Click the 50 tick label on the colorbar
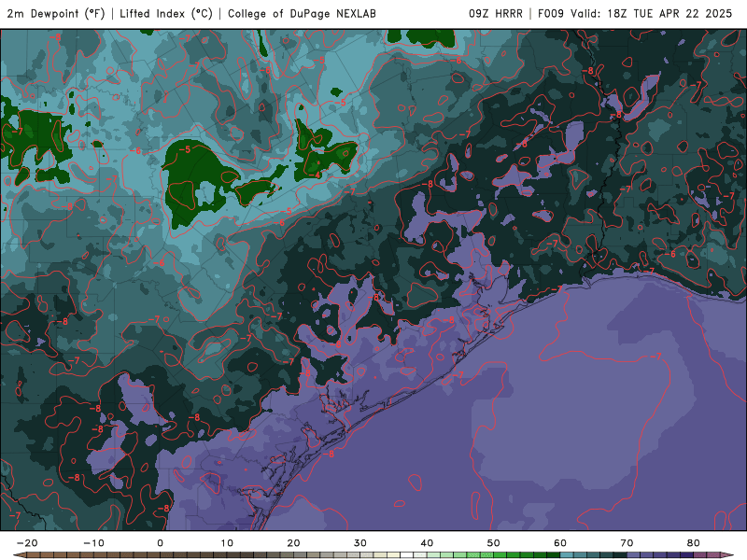The width and height of the screenshot is (747, 560). [x=494, y=543]
